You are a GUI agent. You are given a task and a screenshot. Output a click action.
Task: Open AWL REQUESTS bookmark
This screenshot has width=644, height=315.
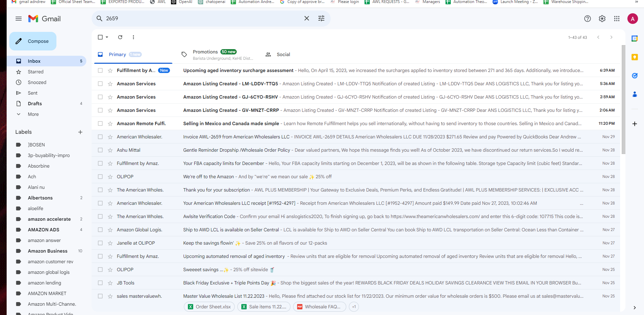387,2
